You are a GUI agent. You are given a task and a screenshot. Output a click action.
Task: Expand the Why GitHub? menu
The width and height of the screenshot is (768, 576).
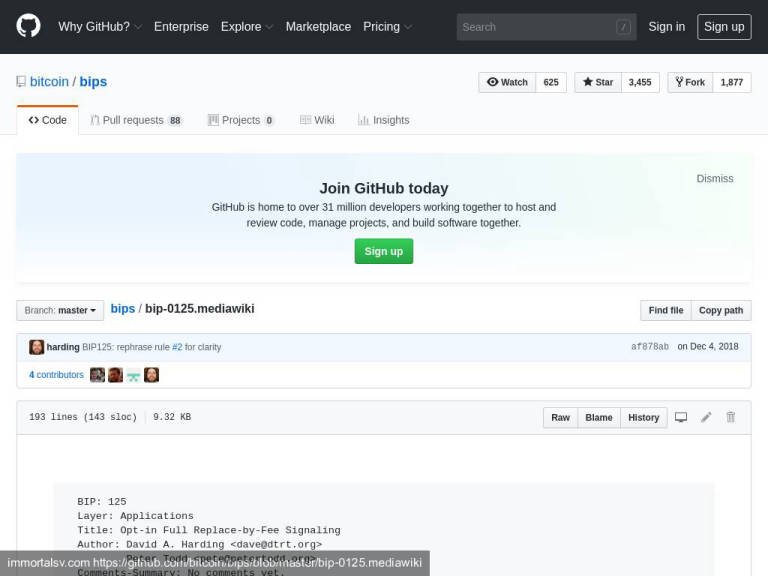[100, 27]
